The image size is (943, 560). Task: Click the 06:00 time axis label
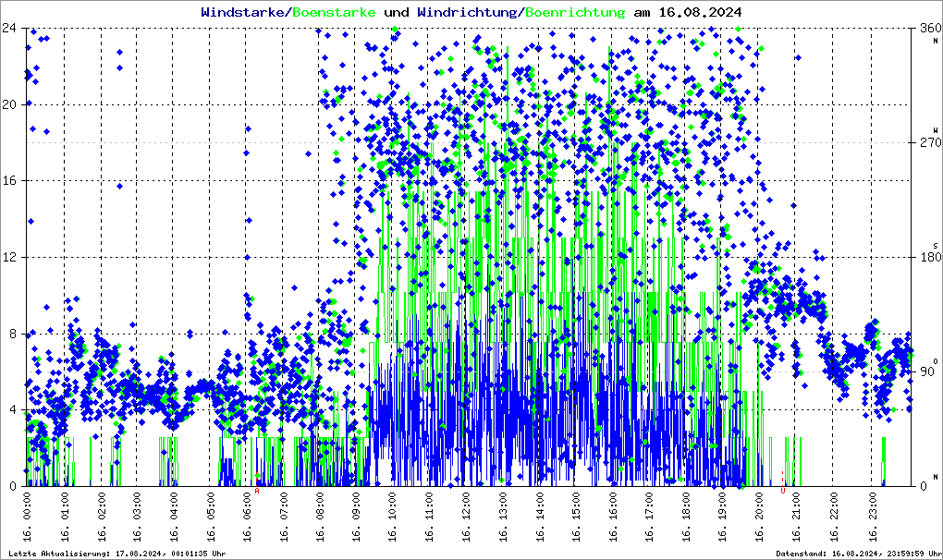point(248,517)
